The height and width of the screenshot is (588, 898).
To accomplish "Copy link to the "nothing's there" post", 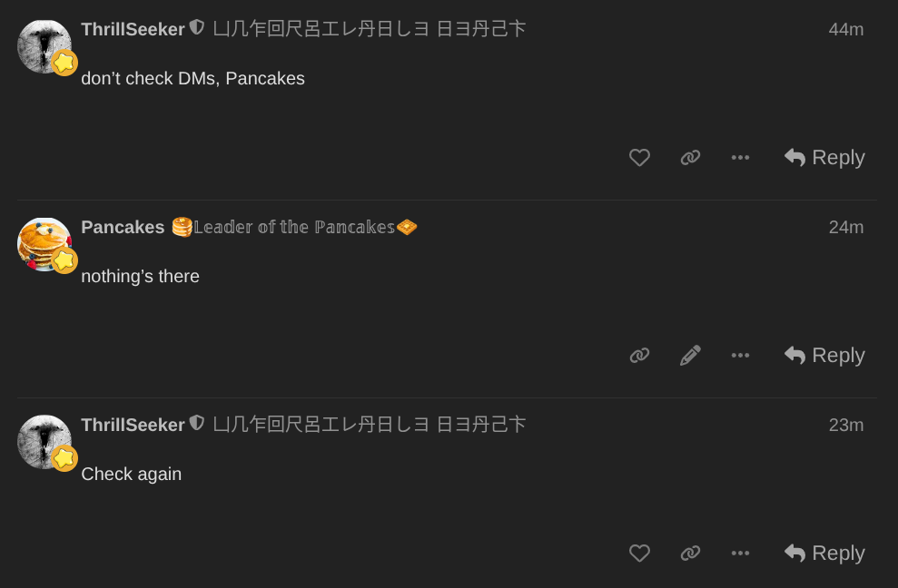I will (x=639, y=356).
